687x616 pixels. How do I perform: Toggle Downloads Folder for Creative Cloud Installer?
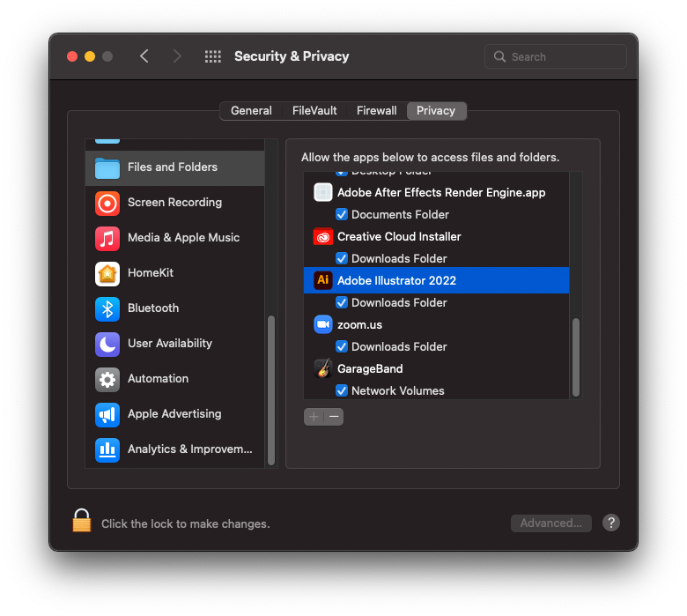click(x=342, y=258)
